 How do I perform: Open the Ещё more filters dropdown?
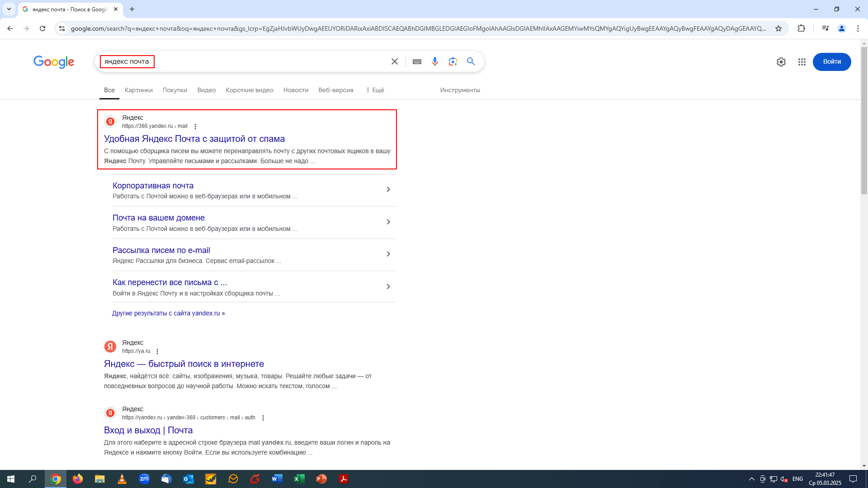tap(375, 90)
